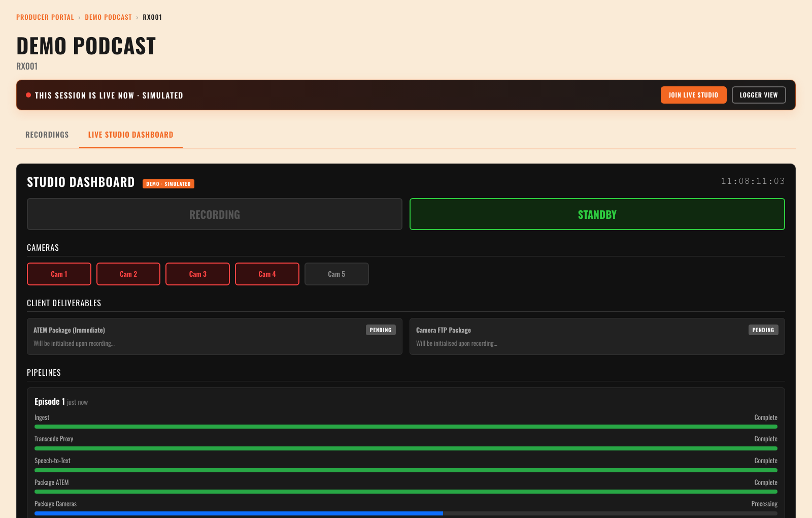This screenshot has height=518, width=812.
Task: Click the Complete status for Ingest
Action: [766, 417]
